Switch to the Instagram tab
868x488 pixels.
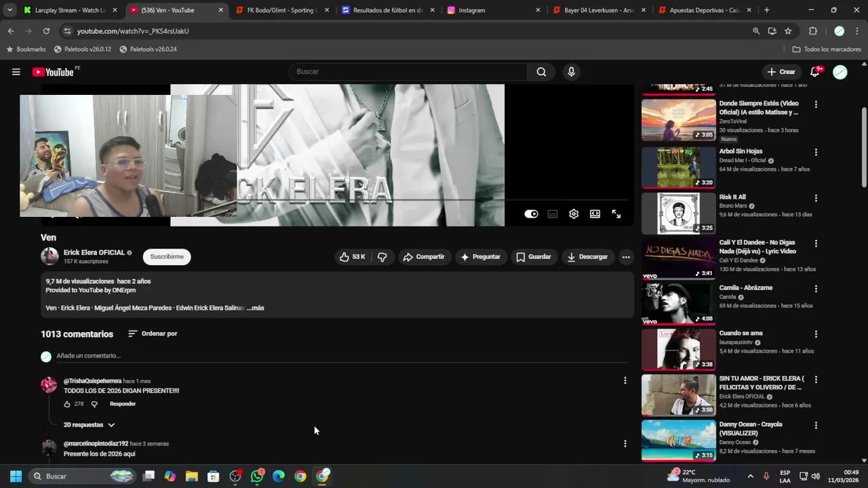click(494, 10)
